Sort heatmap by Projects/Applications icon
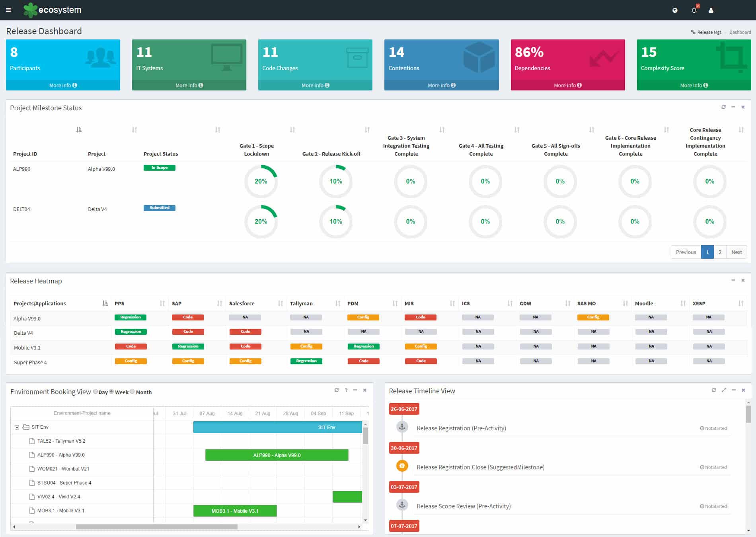756x537 pixels. point(105,303)
